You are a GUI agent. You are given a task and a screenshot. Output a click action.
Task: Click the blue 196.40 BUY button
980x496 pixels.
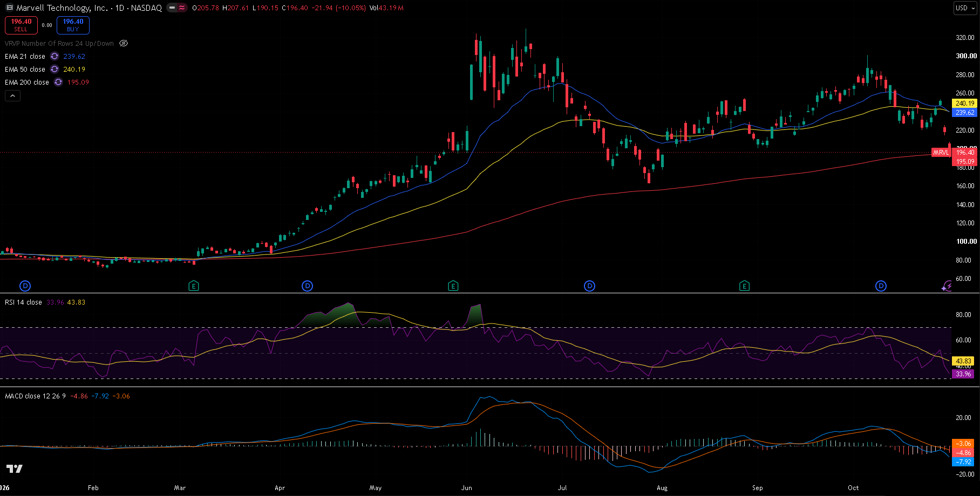tap(73, 25)
